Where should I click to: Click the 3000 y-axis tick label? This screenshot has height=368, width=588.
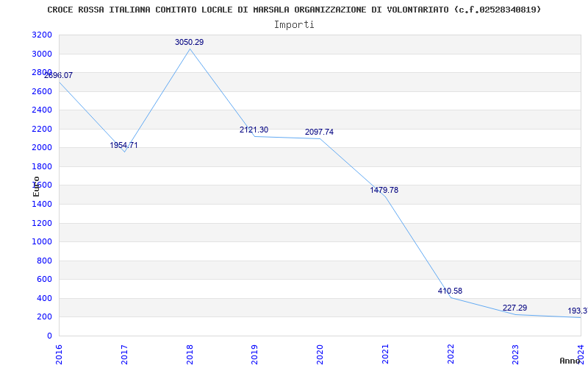point(42,54)
